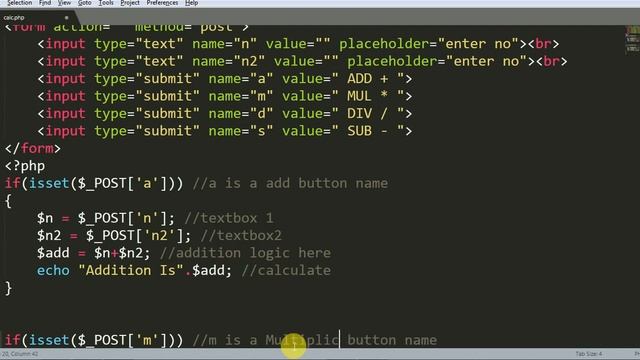The width and height of the screenshot is (640, 360).
Task: Click the " DIV / " submit input line
Action: point(224,113)
